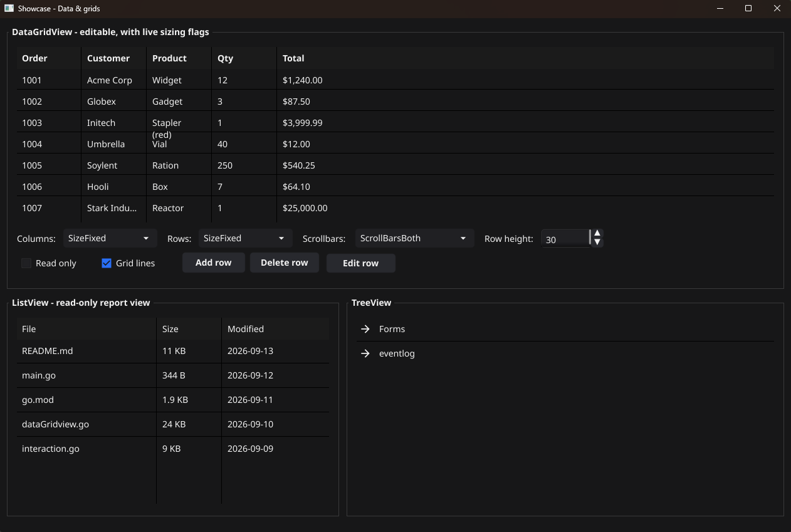Image resolution: width=791 pixels, height=532 pixels.
Task: Click the Modified column header in ListView
Action: [276, 329]
